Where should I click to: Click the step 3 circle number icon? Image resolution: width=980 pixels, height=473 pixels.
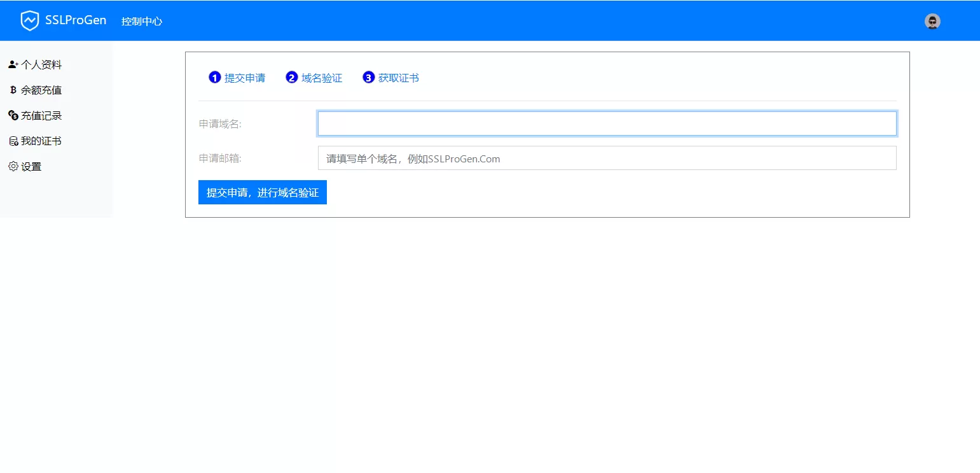coord(368,78)
